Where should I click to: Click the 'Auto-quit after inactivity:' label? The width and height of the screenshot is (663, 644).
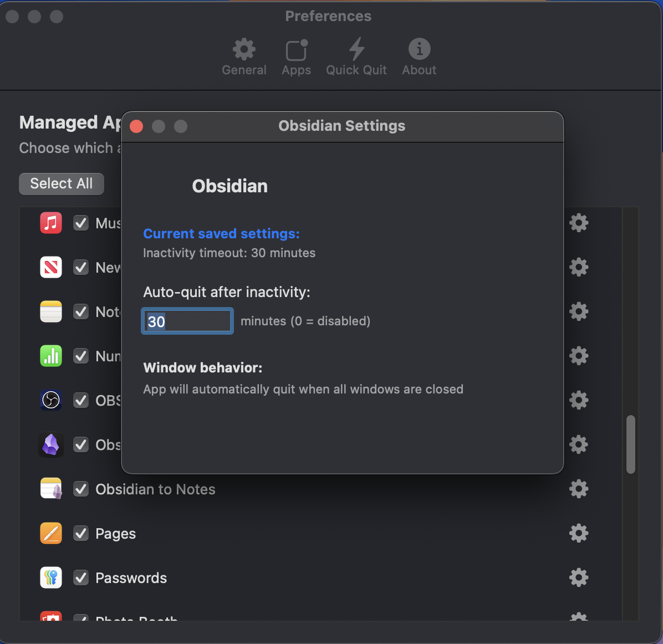(227, 292)
